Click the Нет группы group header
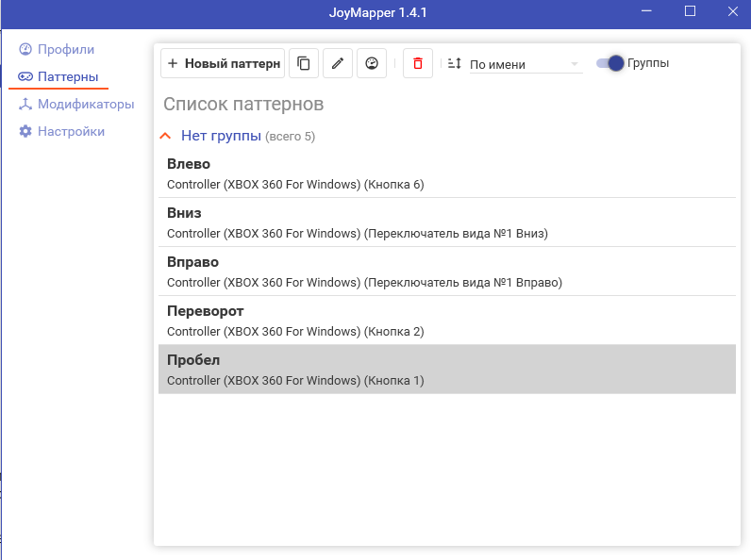 tap(221, 136)
